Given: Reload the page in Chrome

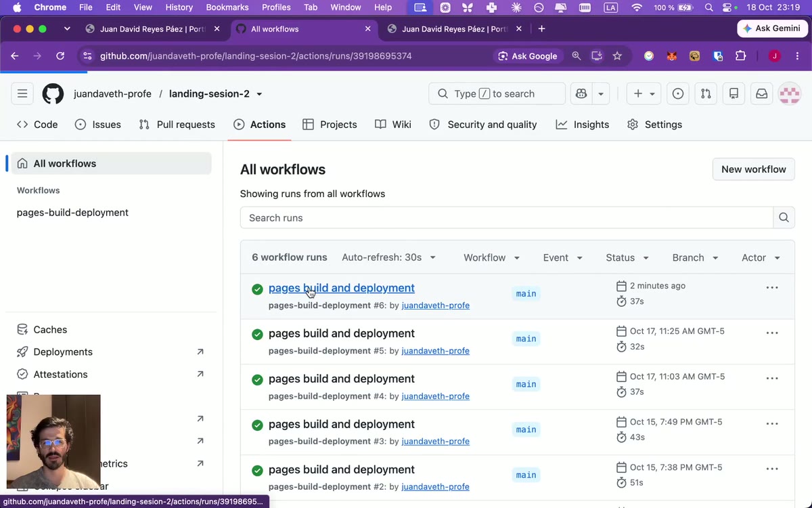Looking at the screenshot, I should pos(60,56).
